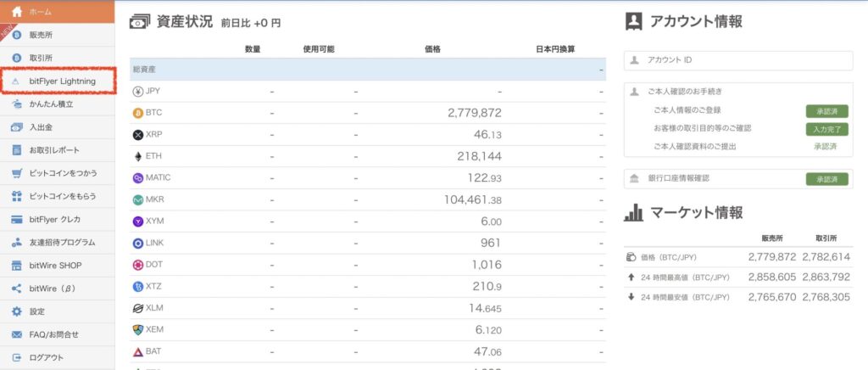Click the アカウント ID field
Image resolution: width=868 pixels, height=370 pixels.
tap(738, 60)
